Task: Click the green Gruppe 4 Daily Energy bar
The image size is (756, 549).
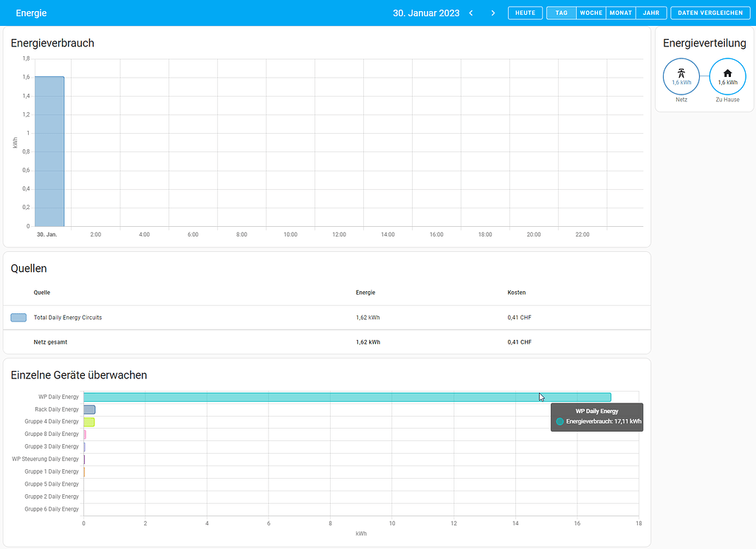Action: 89,421
